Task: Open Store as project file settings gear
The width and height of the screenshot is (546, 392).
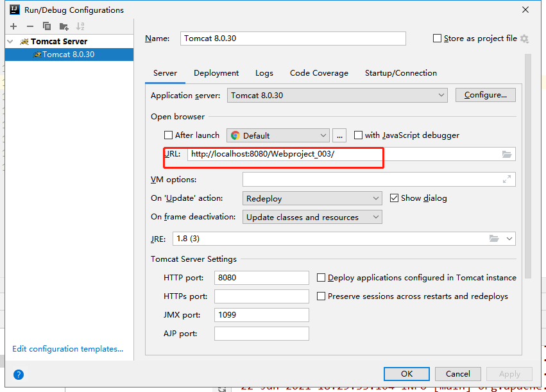Action: (524, 38)
